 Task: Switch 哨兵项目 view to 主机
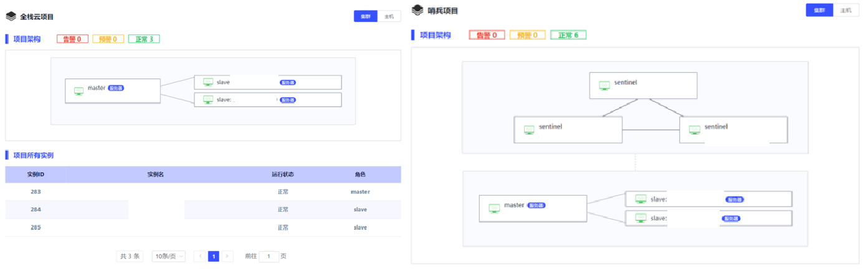point(846,11)
